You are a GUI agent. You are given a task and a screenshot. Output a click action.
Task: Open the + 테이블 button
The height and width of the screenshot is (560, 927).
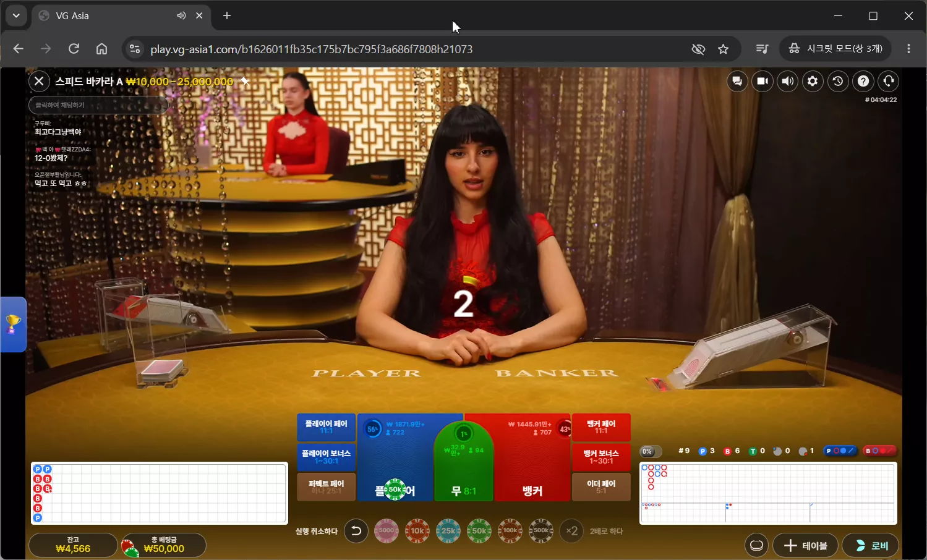(805, 546)
